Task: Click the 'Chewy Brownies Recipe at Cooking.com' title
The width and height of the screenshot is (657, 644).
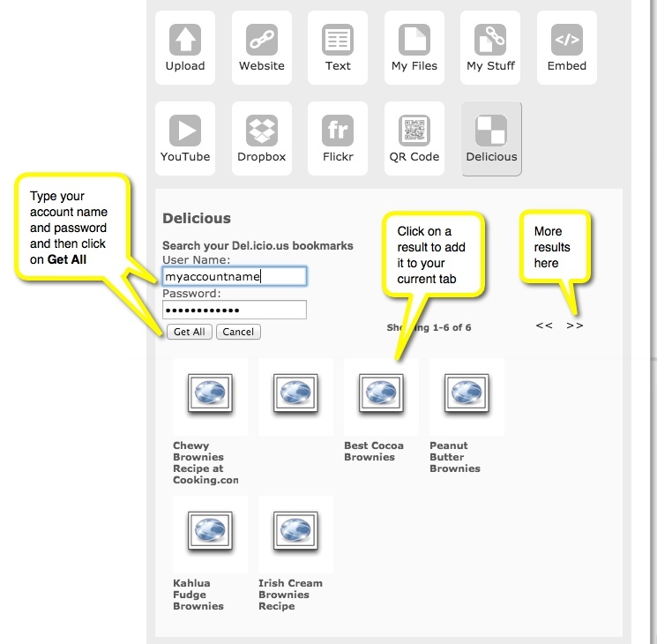Action: pos(205,463)
